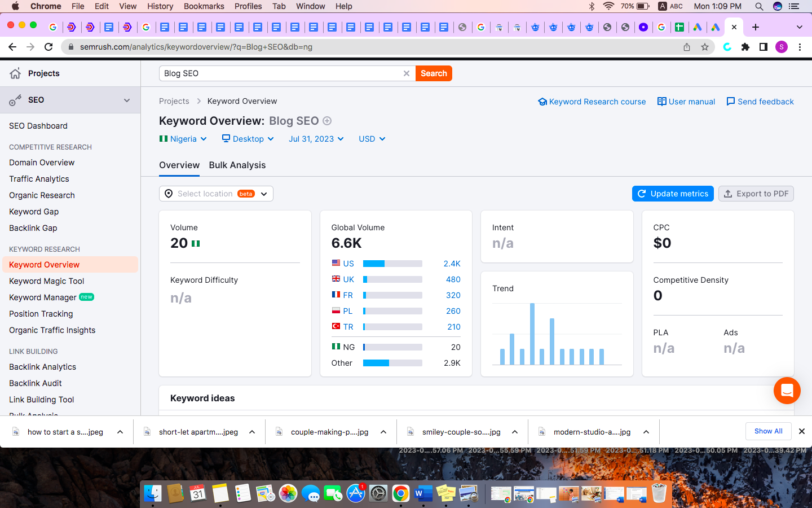Click the Other global volume bar

coord(392,363)
